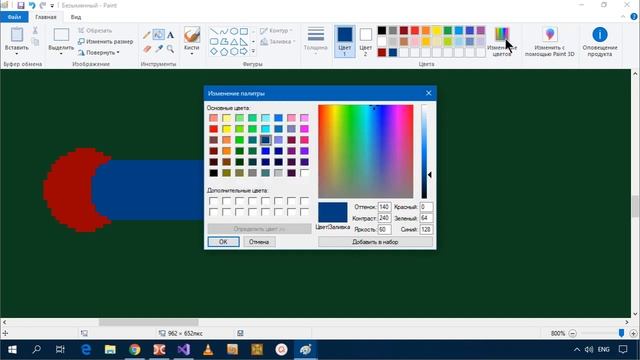Collapse the ribbon with chevron

coord(623,17)
